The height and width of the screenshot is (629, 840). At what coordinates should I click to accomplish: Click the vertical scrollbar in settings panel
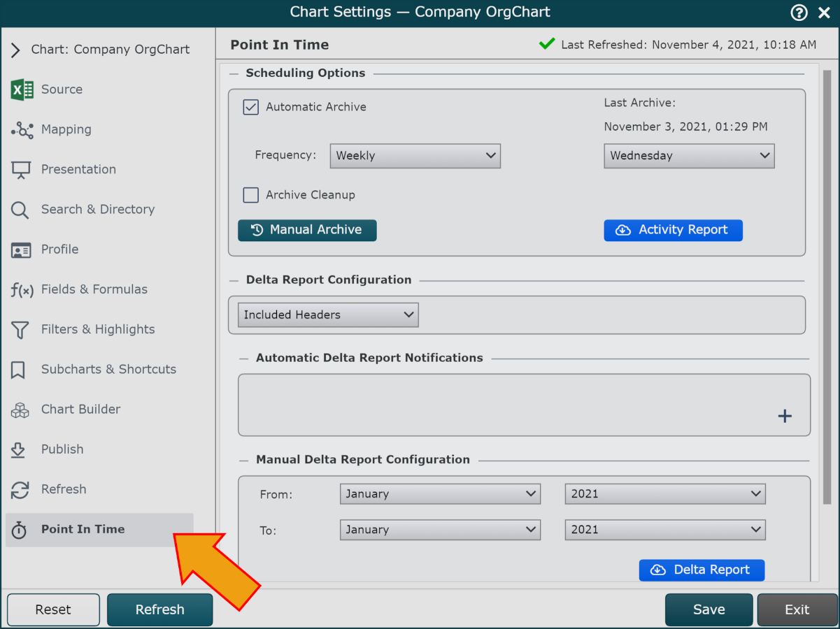tap(827, 280)
